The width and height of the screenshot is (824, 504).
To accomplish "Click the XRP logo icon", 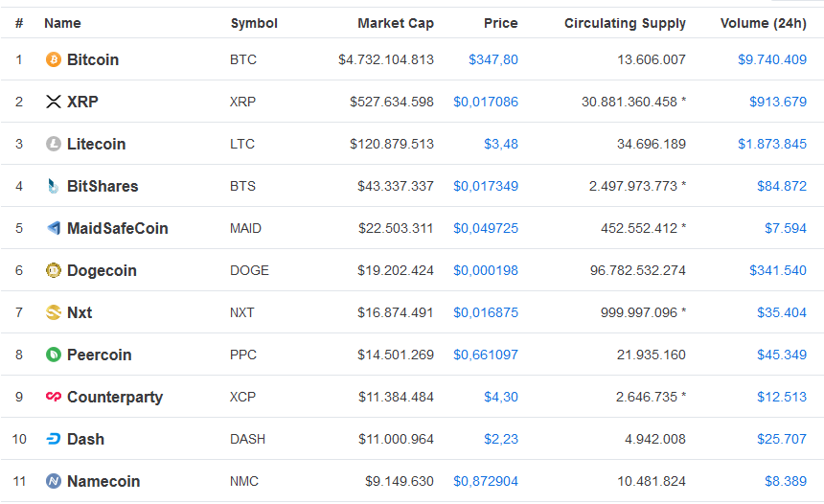I will tap(53, 102).
